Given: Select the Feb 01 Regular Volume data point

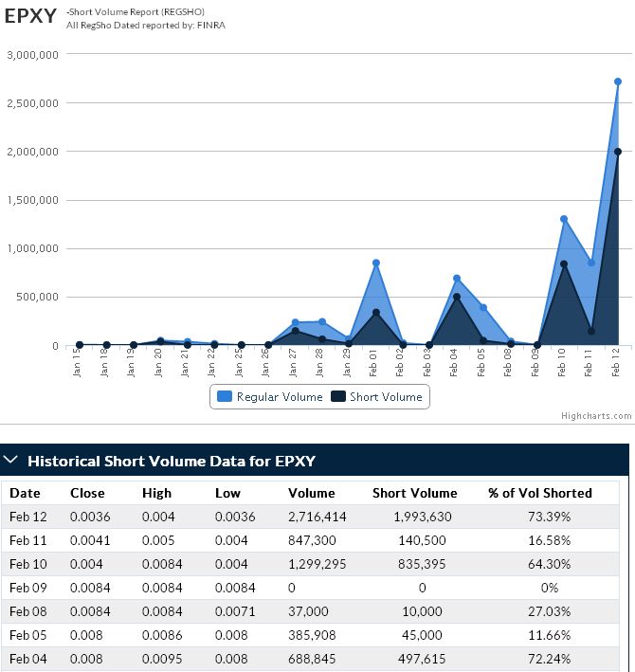Looking at the screenshot, I should (375, 263).
